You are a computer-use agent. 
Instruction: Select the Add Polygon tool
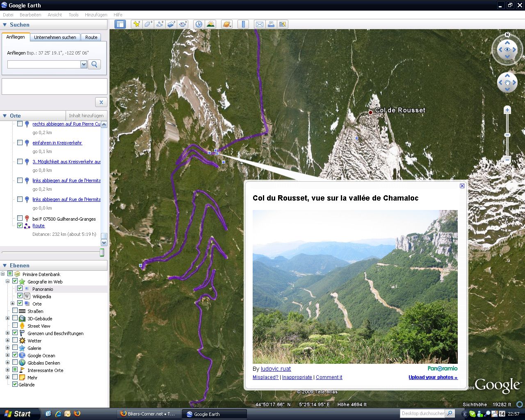[x=148, y=24]
